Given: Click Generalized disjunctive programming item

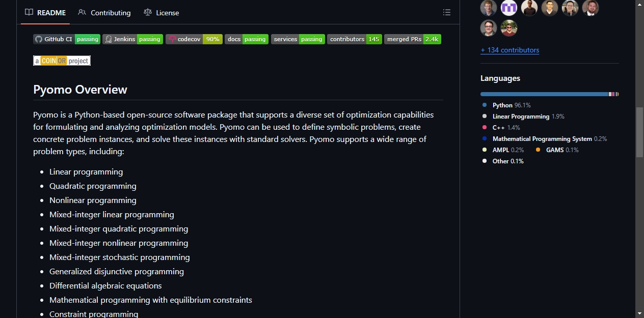Looking at the screenshot, I should tap(117, 272).
